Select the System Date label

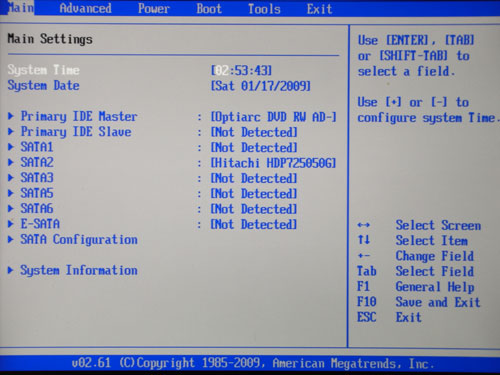[x=44, y=86]
